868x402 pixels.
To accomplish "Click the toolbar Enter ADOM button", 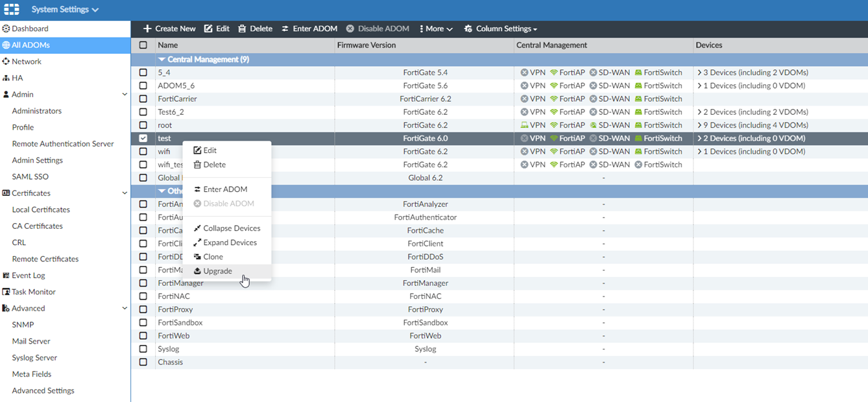I will [309, 29].
